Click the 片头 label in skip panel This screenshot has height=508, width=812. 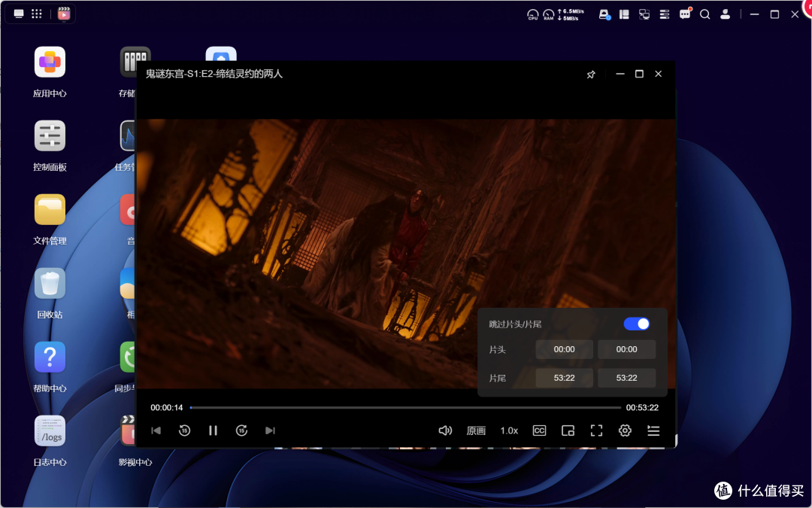pos(497,349)
